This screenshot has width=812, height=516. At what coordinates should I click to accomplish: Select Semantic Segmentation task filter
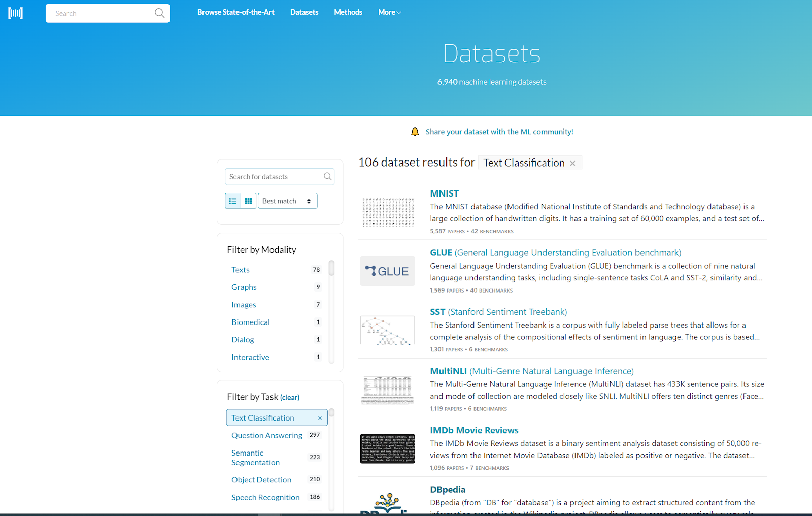(x=255, y=458)
